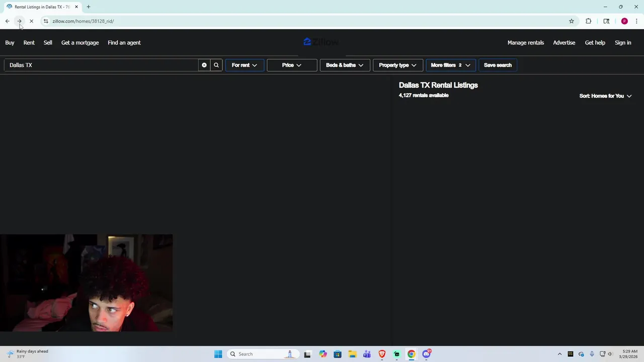644x362 pixels.
Task: Open a new browser tab
Action: pos(89,7)
